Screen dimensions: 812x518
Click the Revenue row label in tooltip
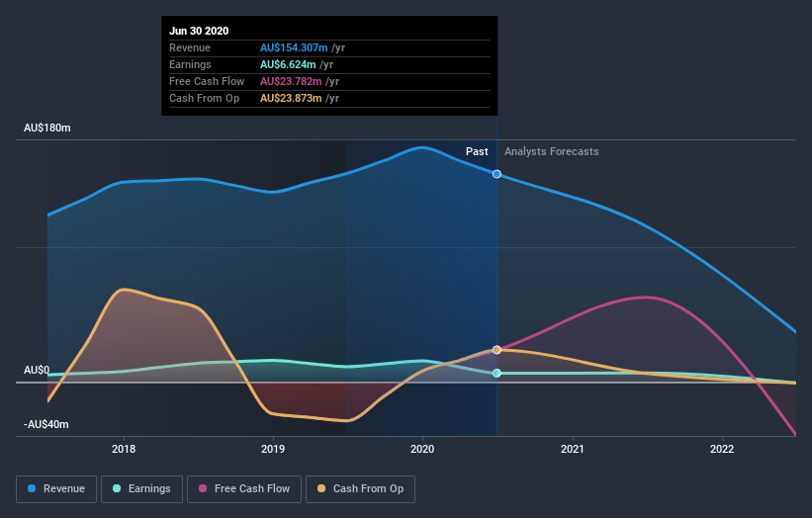(x=190, y=47)
